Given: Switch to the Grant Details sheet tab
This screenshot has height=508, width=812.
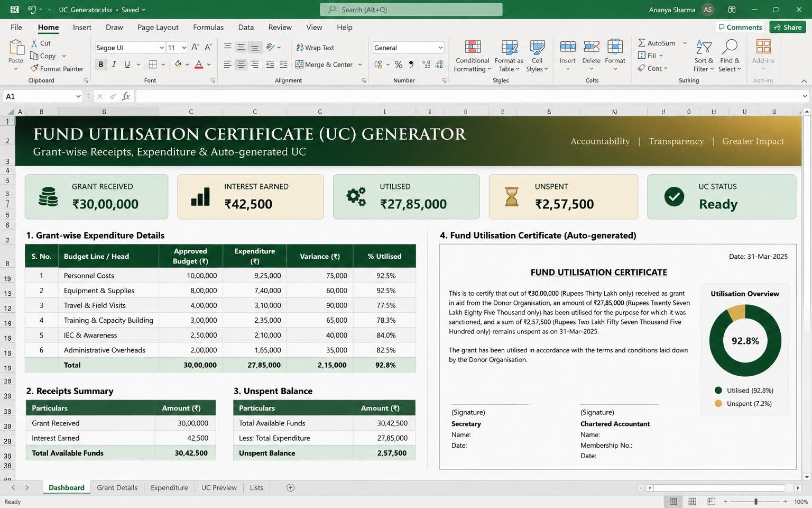Looking at the screenshot, I should 117,488.
